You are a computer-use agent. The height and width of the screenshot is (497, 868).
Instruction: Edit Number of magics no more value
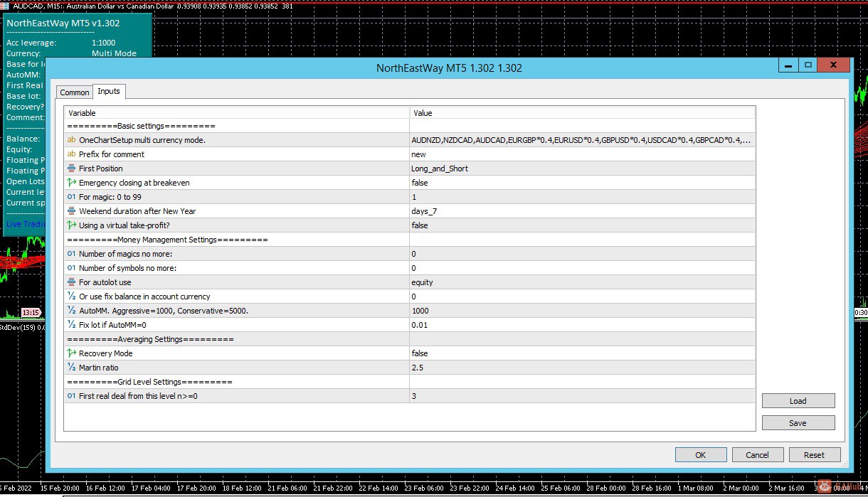582,254
